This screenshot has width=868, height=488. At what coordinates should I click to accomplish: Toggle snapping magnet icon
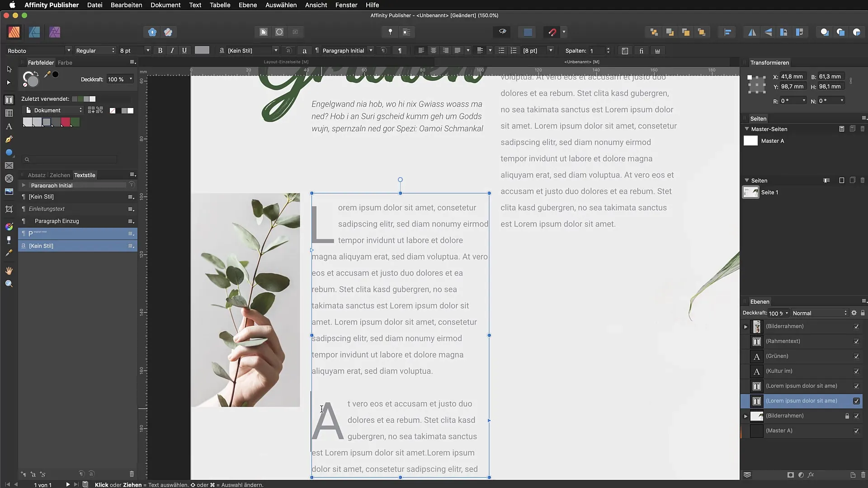coord(552,32)
